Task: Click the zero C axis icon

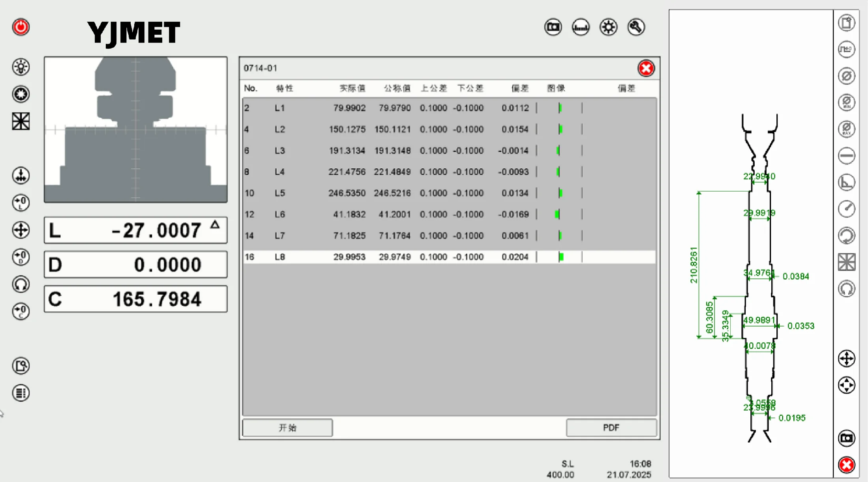Action: pos(21,312)
